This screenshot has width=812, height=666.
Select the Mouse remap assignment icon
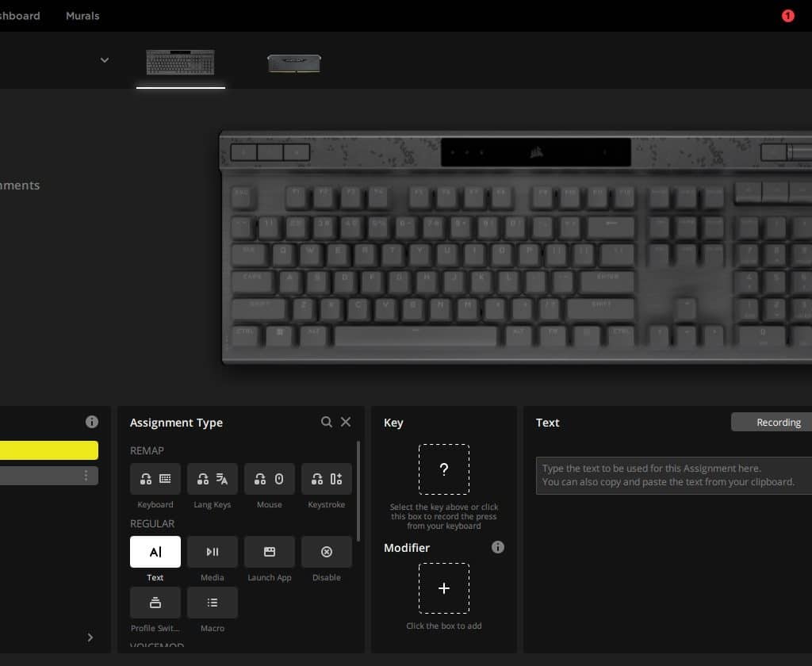click(270, 479)
